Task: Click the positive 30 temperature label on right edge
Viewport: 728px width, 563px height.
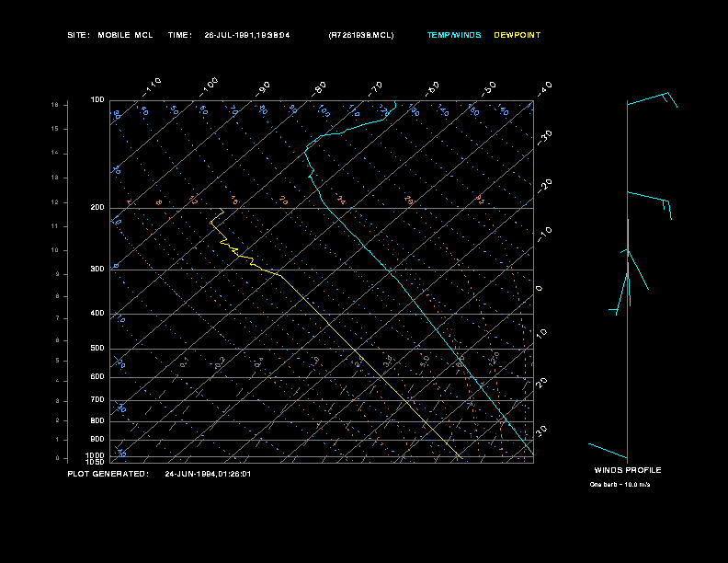Action: (x=541, y=431)
